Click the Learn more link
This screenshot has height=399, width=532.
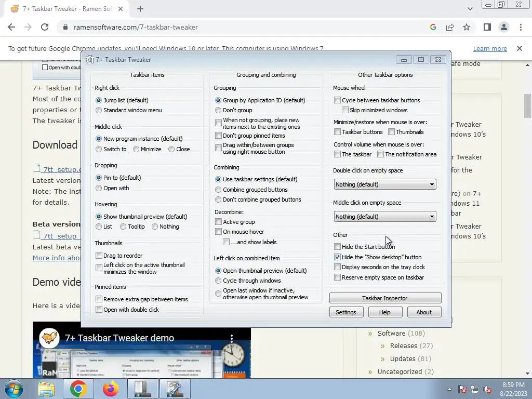[490, 48]
